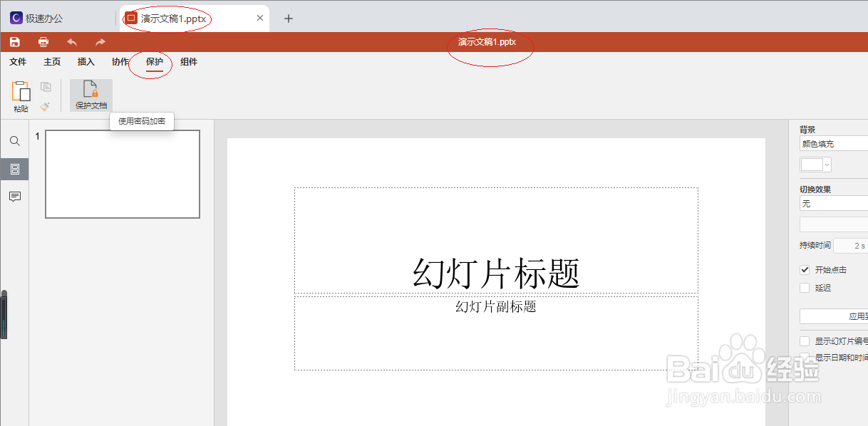Viewport: 868px width, 426px height.
Task: Click the Print icon
Action: pos(43,41)
